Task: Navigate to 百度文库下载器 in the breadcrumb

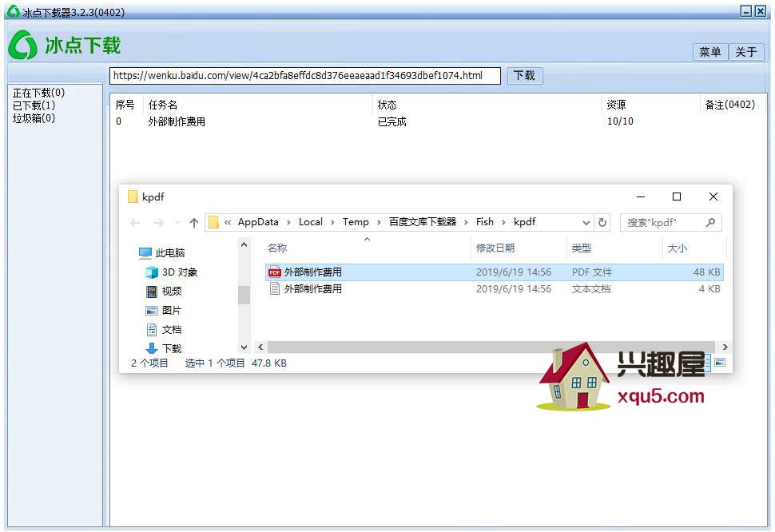Action: [422, 222]
